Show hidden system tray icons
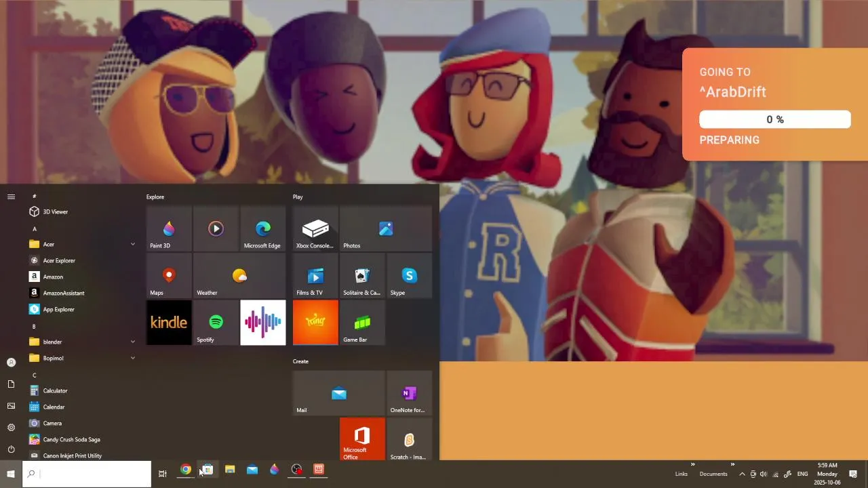This screenshot has width=868, height=488. click(742, 474)
